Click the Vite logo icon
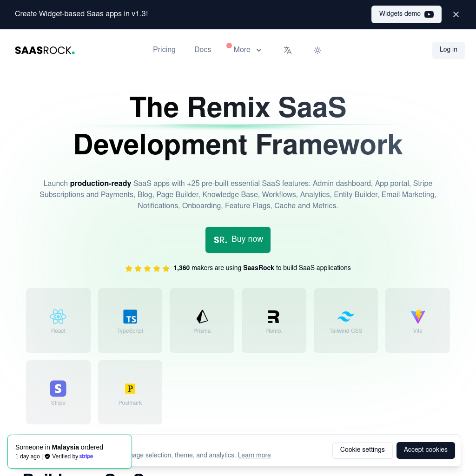476x476 pixels. click(418, 317)
